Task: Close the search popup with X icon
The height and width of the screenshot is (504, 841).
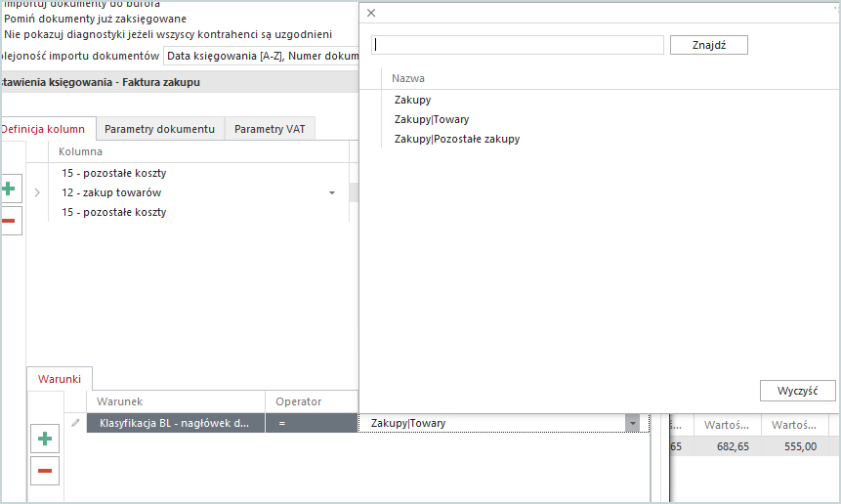Action: click(x=371, y=13)
